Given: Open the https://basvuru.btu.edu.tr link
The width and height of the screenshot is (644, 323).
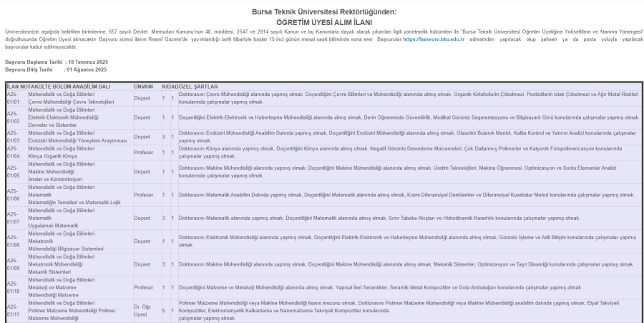Looking at the screenshot, I should pos(434,39).
